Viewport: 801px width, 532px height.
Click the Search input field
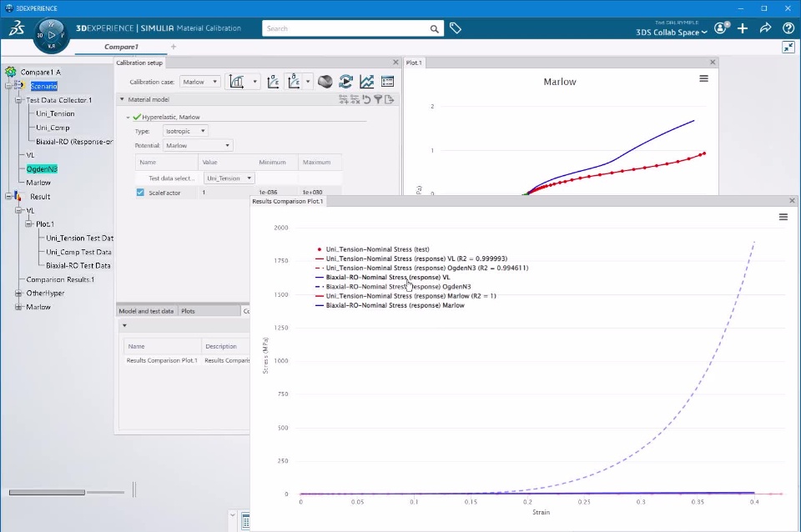345,28
